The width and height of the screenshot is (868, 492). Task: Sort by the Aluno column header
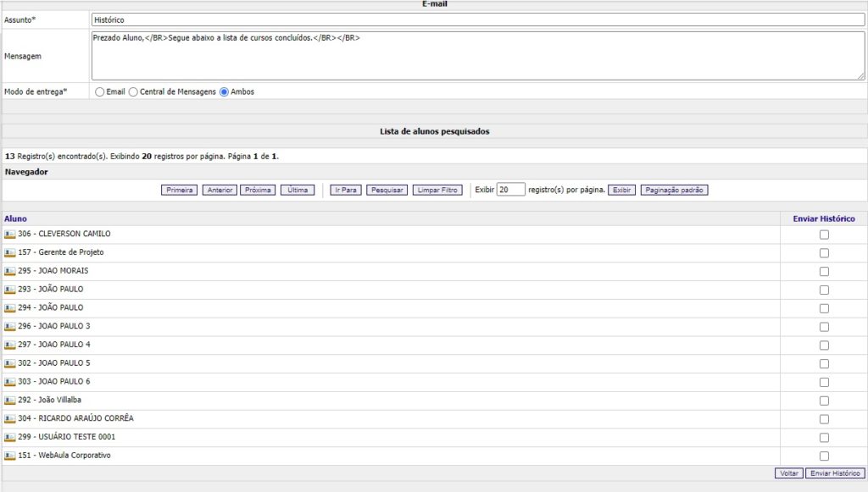15,218
